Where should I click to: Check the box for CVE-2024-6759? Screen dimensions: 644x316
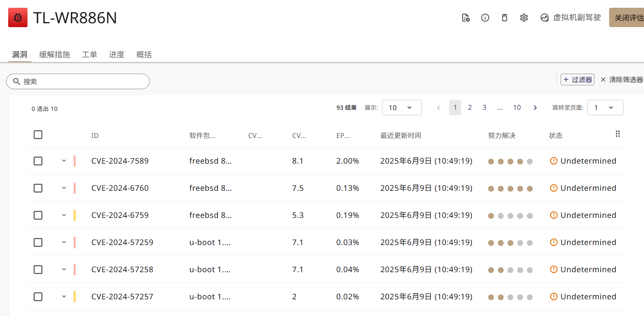[x=38, y=215]
